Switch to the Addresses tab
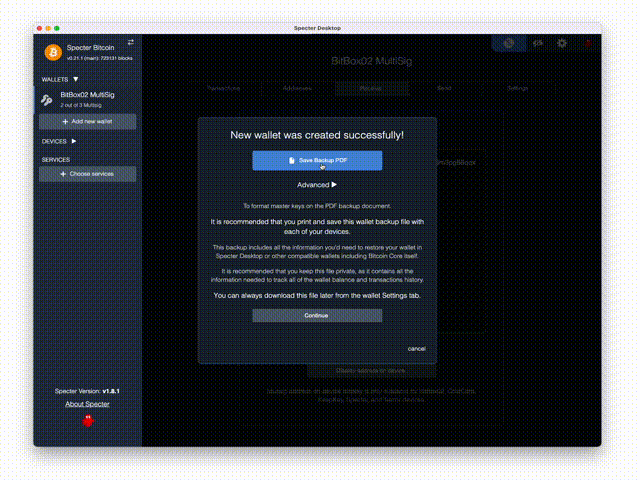640x480 pixels. (x=297, y=88)
